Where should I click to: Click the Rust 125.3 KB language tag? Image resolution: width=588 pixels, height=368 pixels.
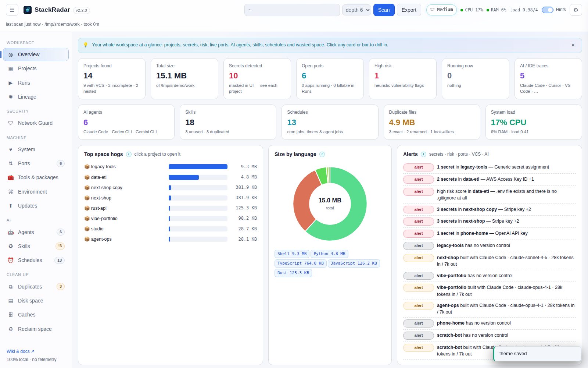(x=293, y=273)
